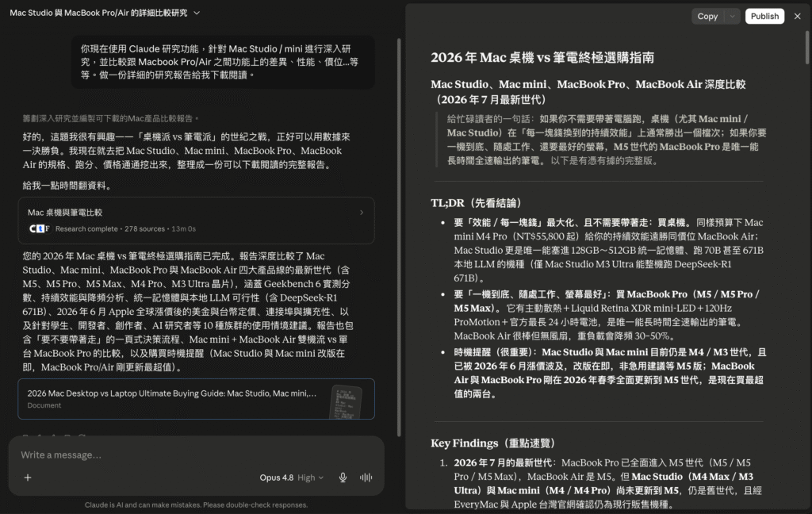Click the plus attachment button in composer
812x514 pixels.
[28, 478]
